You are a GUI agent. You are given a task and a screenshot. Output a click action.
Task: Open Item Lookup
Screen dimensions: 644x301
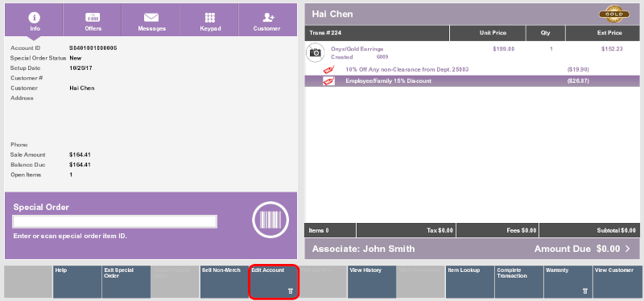tap(470, 282)
